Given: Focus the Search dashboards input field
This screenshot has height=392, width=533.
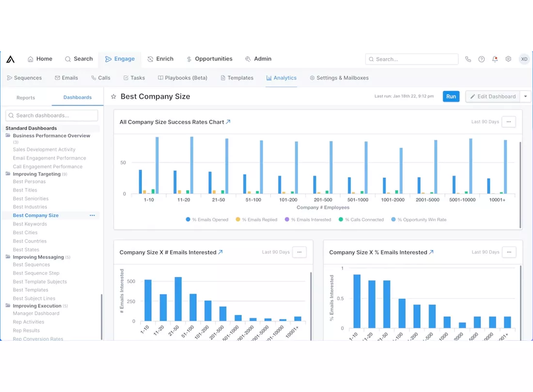Looking at the screenshot, I should (52, 115).
